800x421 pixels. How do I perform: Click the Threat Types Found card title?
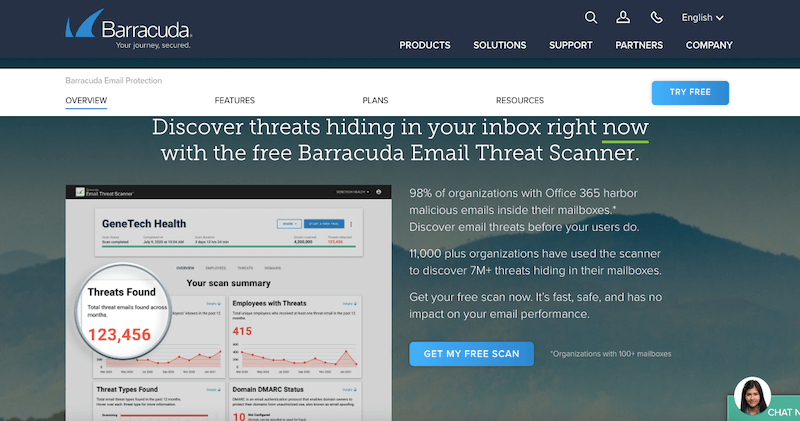pos(127,389)
